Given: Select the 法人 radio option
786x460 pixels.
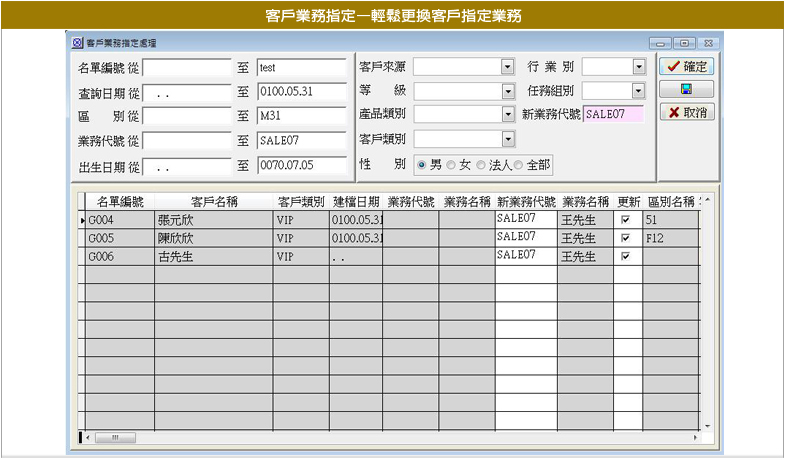Looking at the screenshot, I should [480, 164].
